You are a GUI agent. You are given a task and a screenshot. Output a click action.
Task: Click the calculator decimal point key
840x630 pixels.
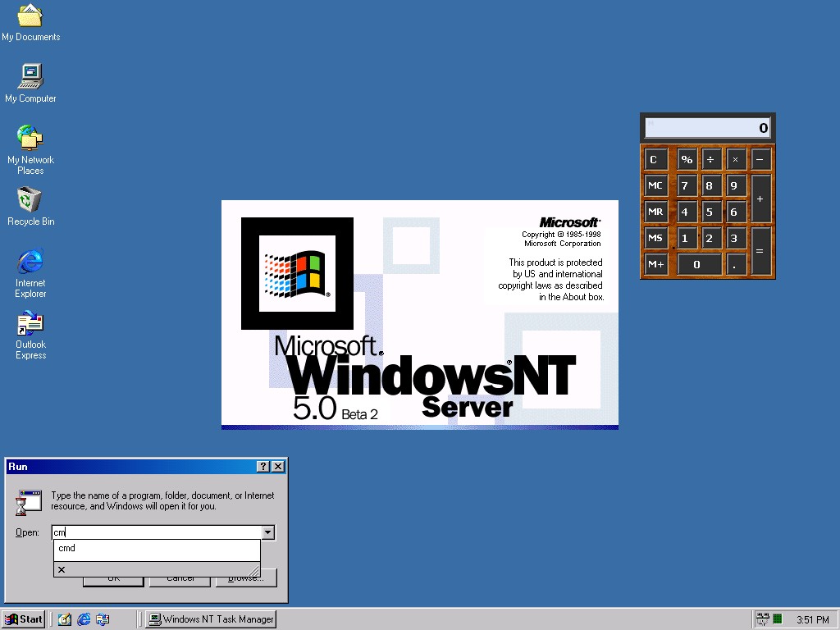pos(736,264)
